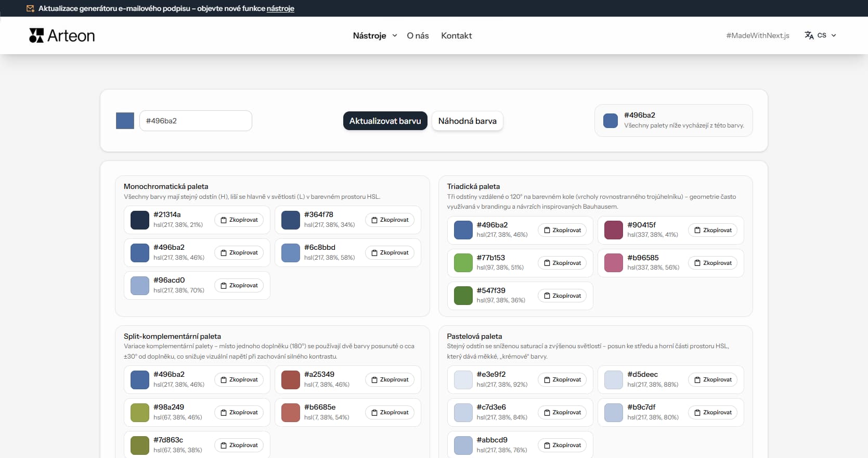Focus the hex color input field
Screen dimensions: 868x458
tap(196, 121)
